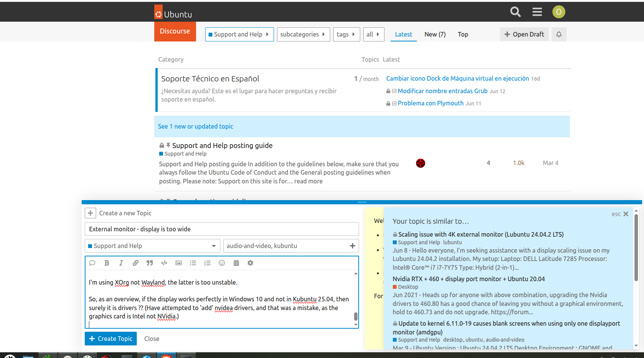Click the plus icon beside 'Create a new Topic'

pyautogui.click(x=90, y=213)
